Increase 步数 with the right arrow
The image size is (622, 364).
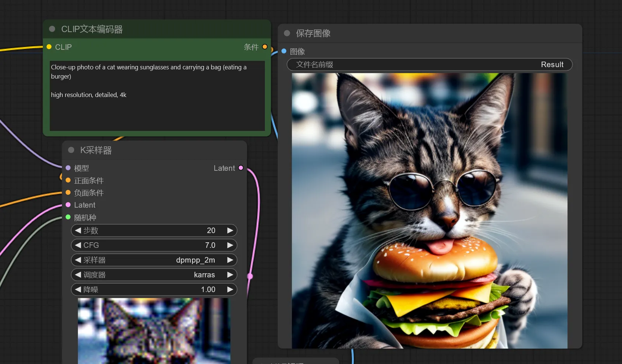[x=230, y=230]
